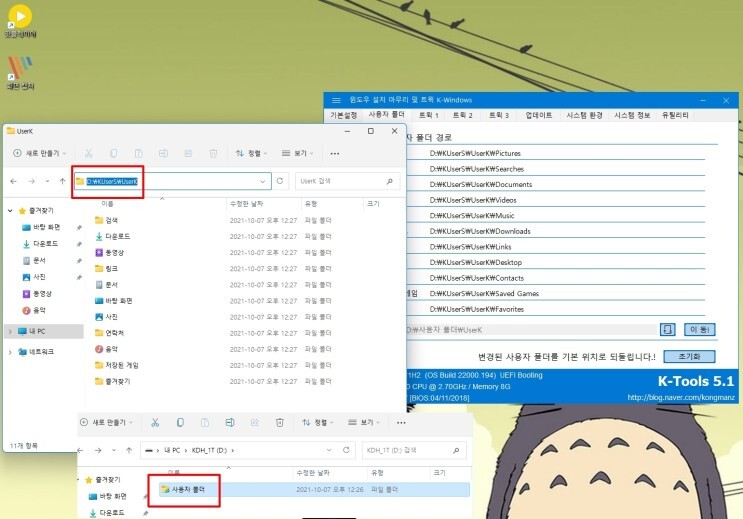This screenshot has height=519, width=743.
Task: Expand address bar history dropdown in UserK window
Action: [263, 181]
